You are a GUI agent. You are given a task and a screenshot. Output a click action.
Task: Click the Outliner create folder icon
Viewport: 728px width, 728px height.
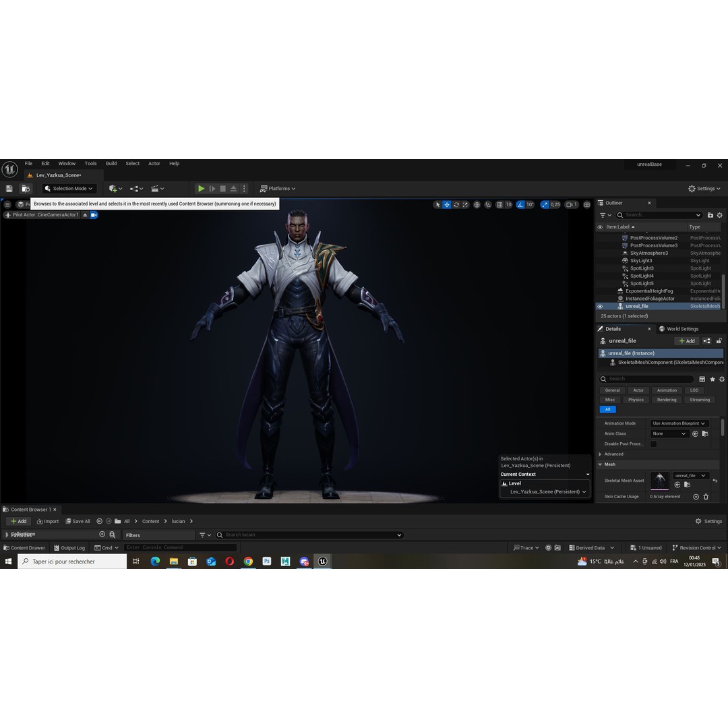(x=710, y=215)
